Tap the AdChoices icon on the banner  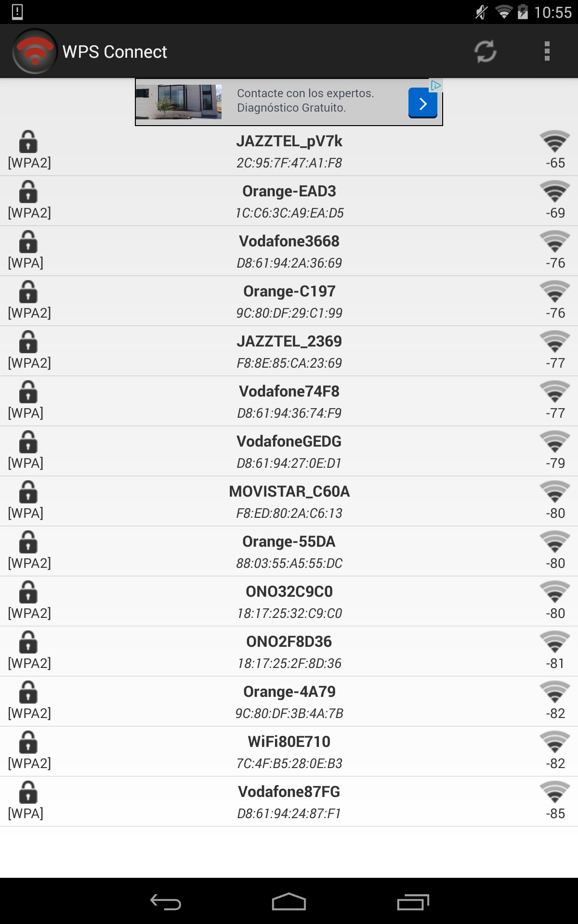[435, 86]
